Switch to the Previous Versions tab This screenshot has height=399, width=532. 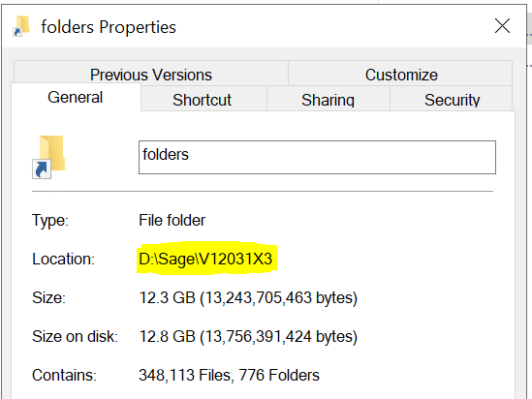151,75
